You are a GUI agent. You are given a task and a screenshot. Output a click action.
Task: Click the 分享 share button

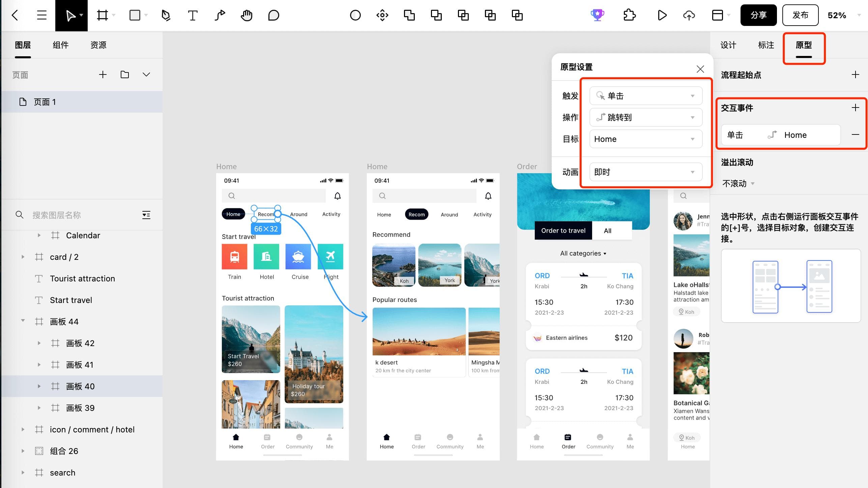758,15
